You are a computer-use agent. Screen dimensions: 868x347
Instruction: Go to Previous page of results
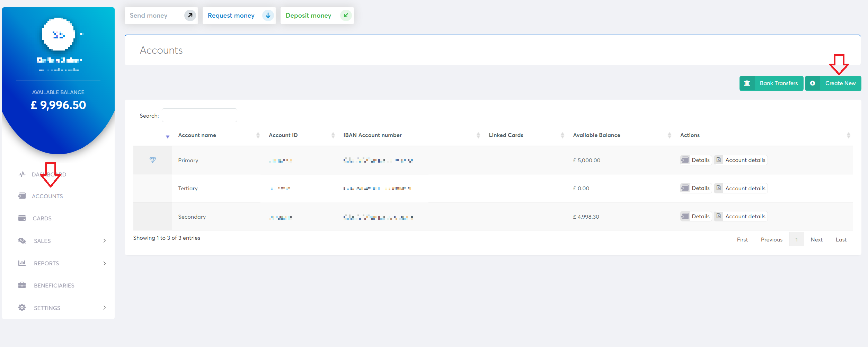(x=772, y=239)
